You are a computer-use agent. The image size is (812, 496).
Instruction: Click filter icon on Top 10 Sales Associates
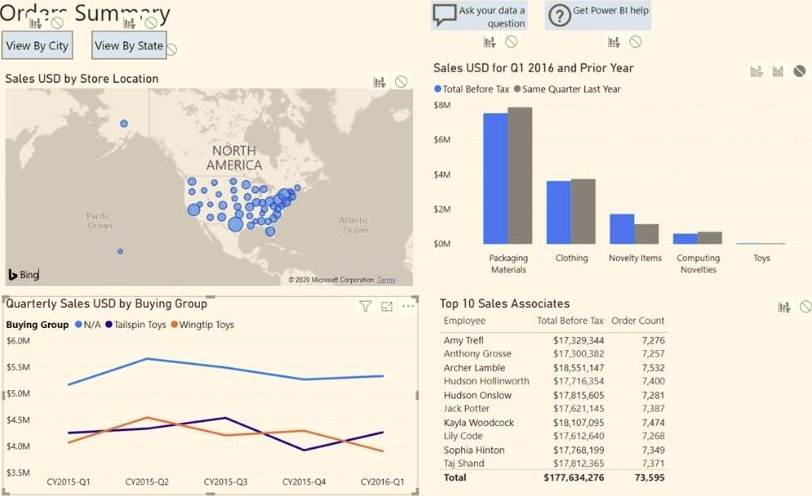click(x=784, y=308)
